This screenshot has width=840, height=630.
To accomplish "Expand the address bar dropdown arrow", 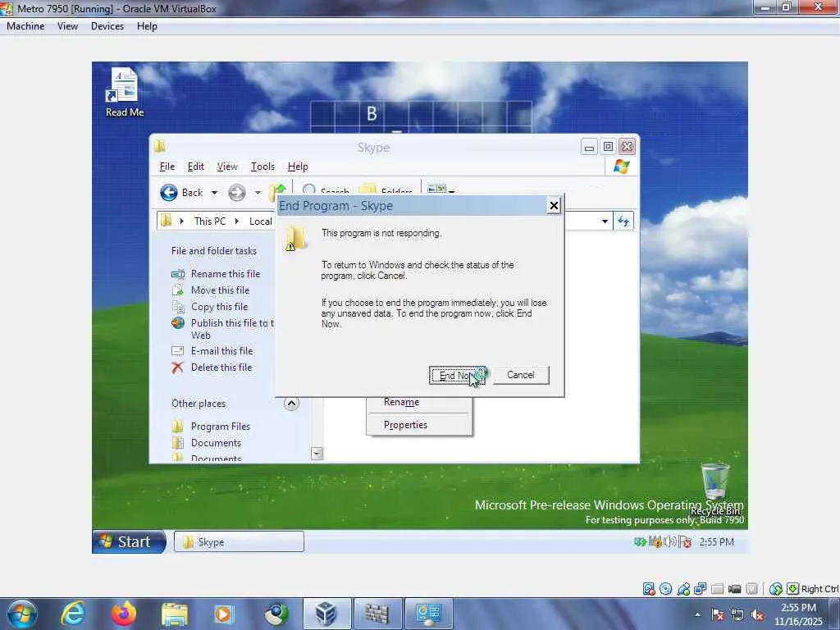I will (605, 221).
